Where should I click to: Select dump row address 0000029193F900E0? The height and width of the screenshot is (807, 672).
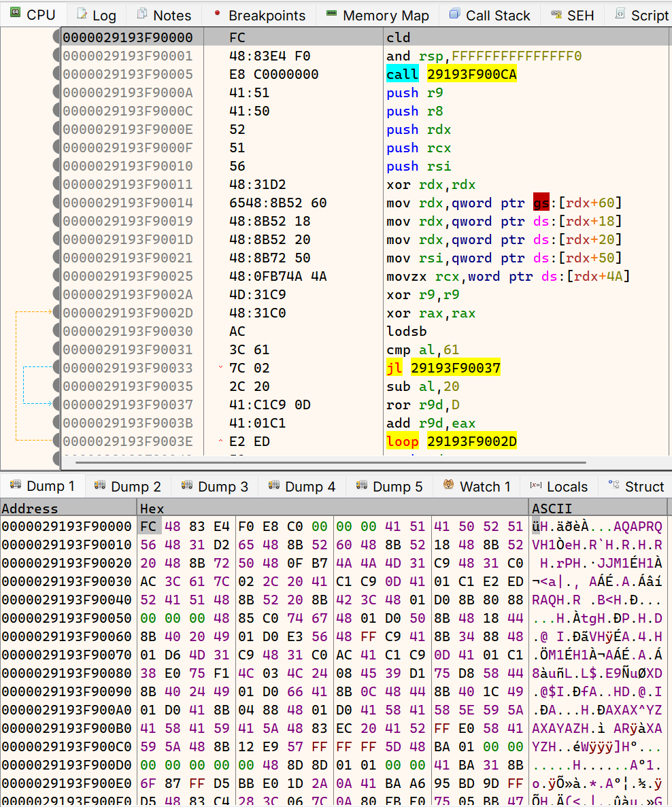[x=67, y=784]
